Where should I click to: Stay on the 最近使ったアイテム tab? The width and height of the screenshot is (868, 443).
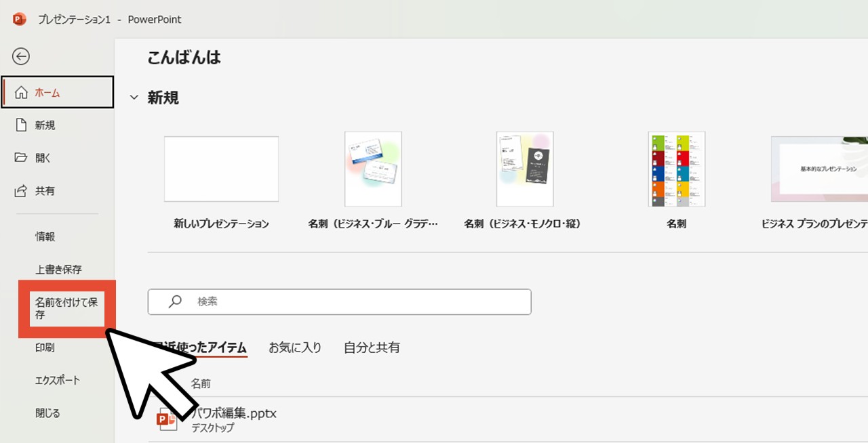pyautogui.click(x=203, y=347)
